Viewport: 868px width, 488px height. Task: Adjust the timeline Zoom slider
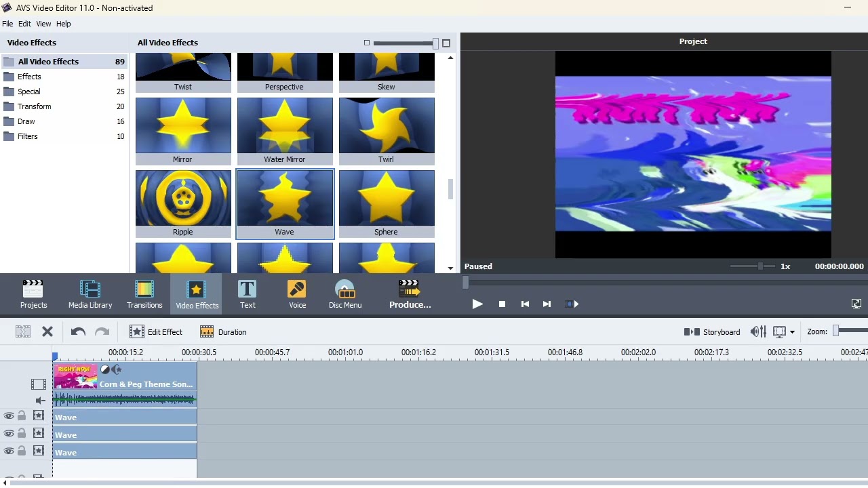(x=836, y=330)
